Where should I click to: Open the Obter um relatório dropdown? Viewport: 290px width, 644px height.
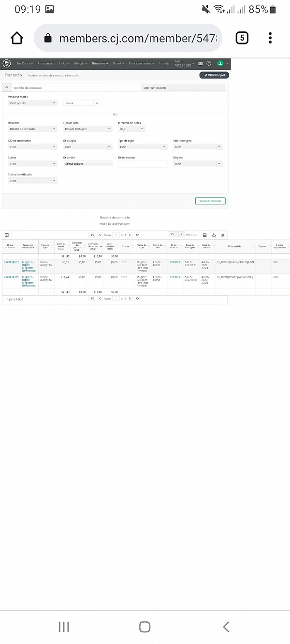[183, 87]
